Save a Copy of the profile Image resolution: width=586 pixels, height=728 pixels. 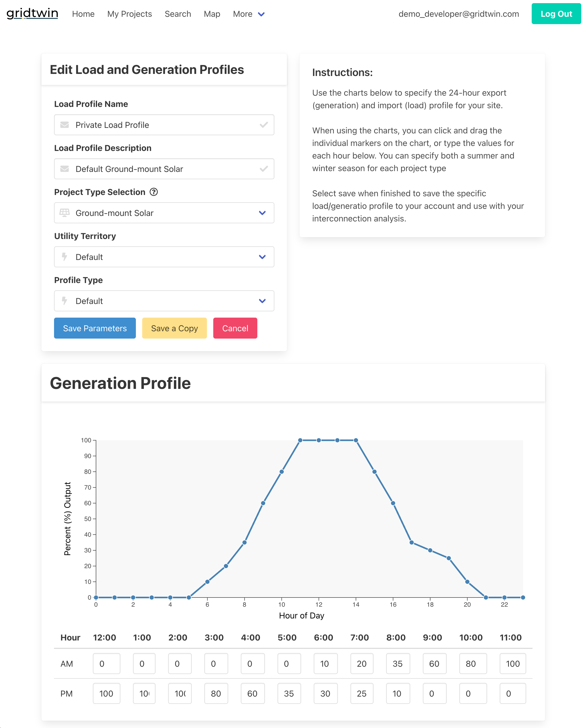pos(174,328)
